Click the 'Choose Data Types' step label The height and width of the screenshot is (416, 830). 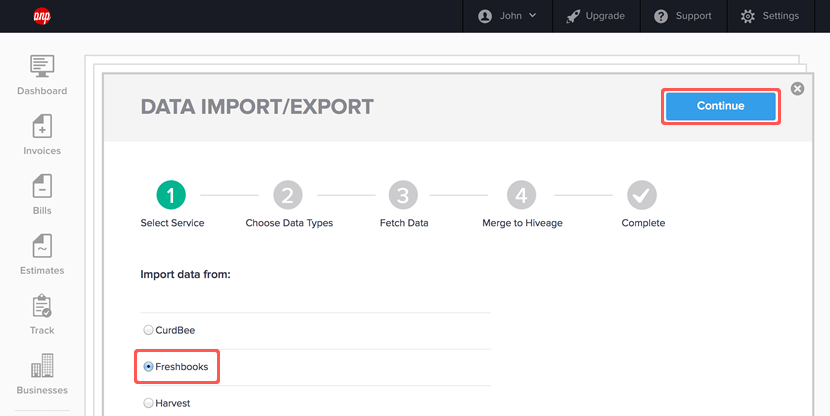[x=289, y=223]
